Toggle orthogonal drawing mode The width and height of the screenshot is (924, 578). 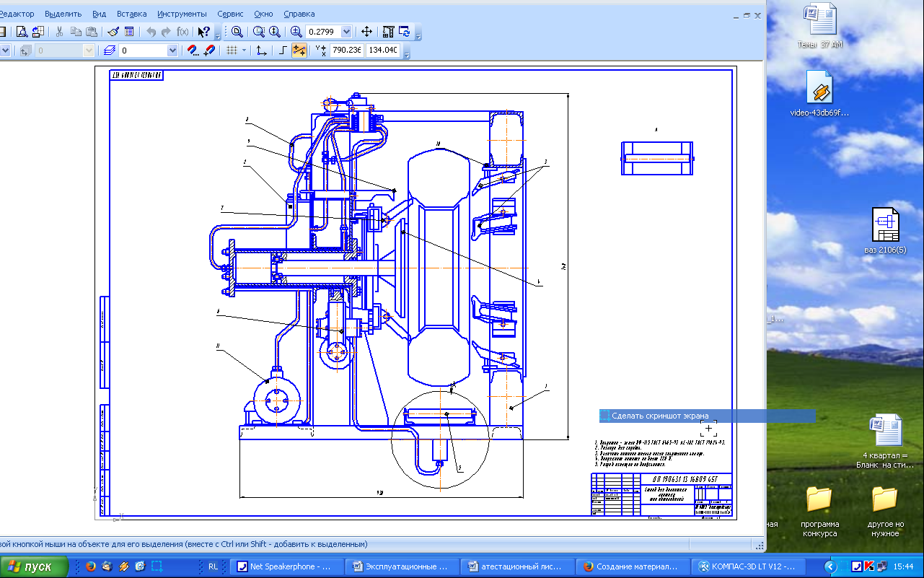pyautogui.click(x=283, y=51)
